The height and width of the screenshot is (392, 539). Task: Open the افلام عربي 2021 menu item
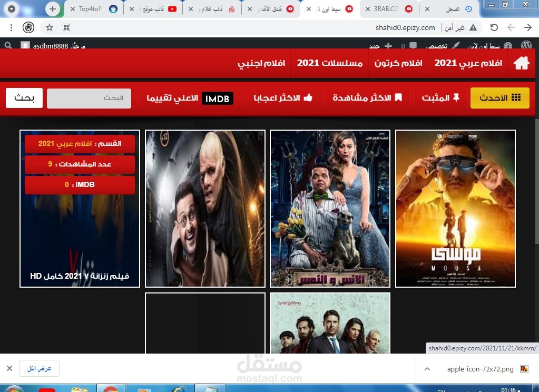[x=468, y=63]
